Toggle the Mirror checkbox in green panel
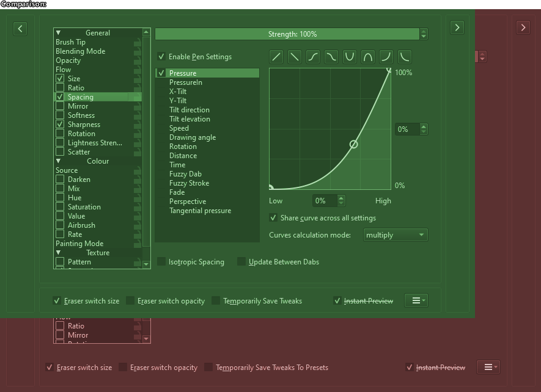 (x=60, y=106)
